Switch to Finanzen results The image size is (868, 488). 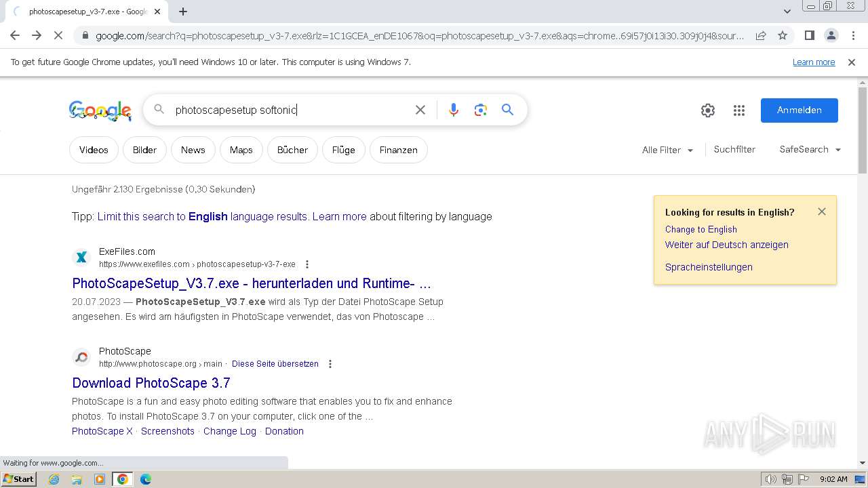click(399, 150)
